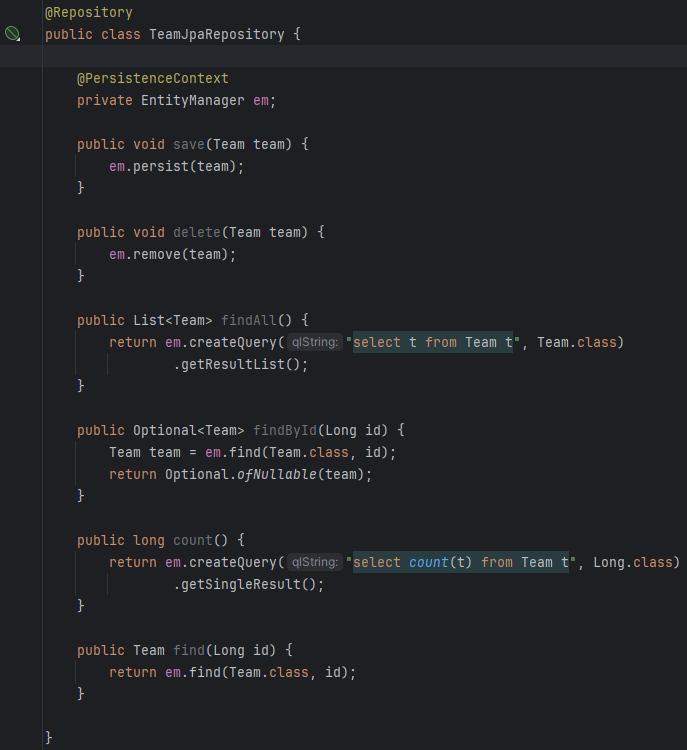Click the ofNullable method call
The width and height of the screenshot is (687, 750).
tap(277, 474)
